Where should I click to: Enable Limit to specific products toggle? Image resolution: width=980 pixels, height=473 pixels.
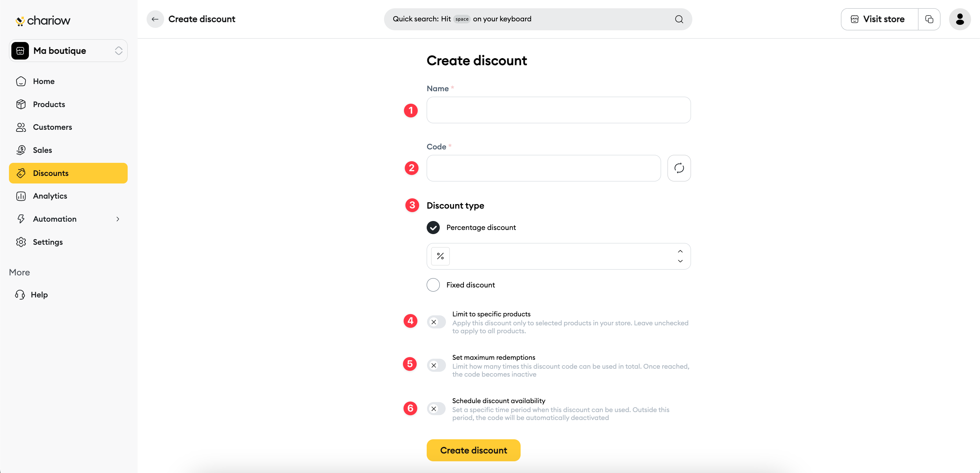point(436,322)
